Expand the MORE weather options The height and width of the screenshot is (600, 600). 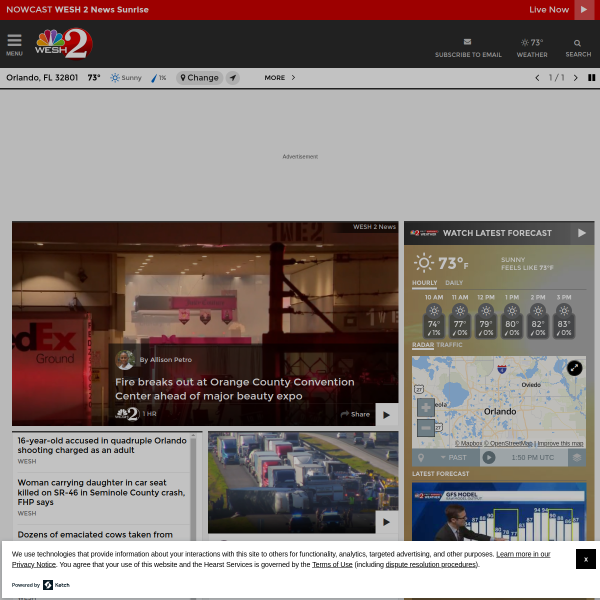click(279, 77)
